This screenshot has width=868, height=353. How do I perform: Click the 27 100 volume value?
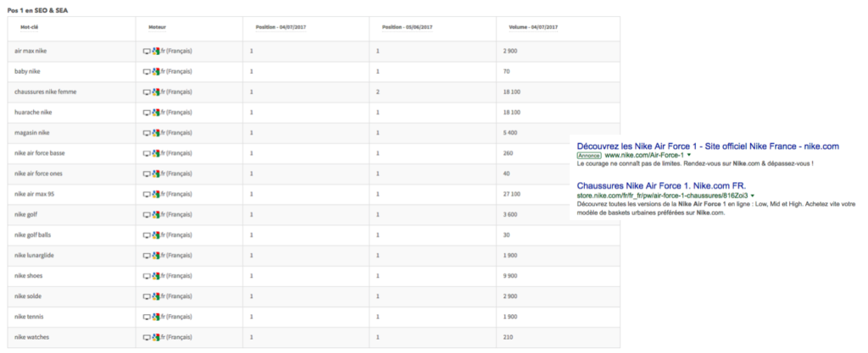point(511,194)
